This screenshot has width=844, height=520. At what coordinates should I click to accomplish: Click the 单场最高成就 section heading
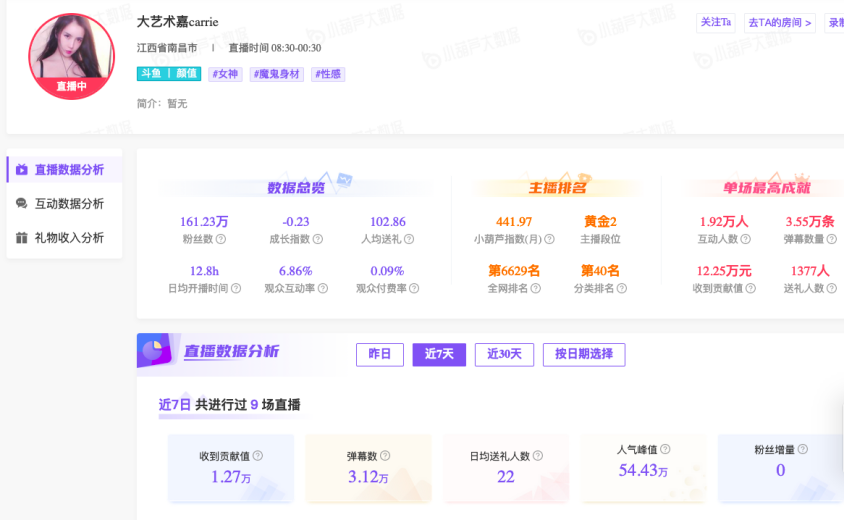point(766,188)
